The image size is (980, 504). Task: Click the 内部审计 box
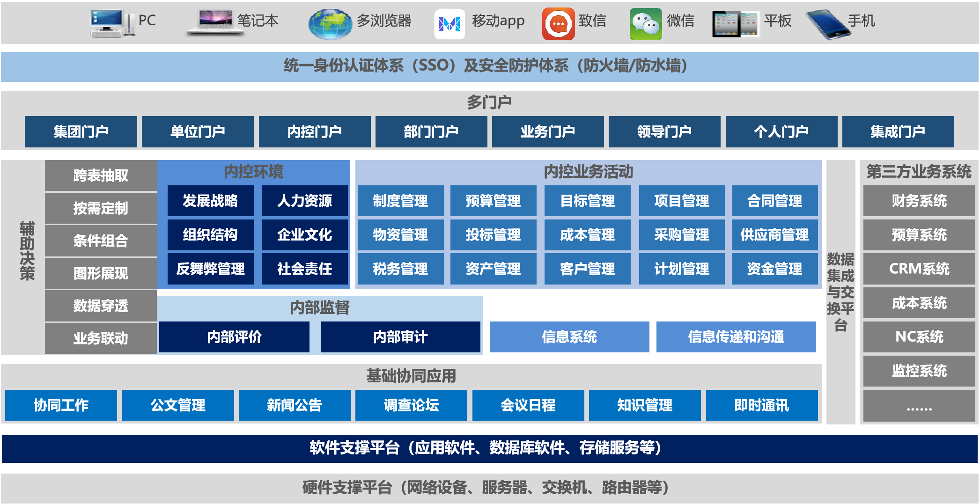pyautogui.click(x=401, y=337)
